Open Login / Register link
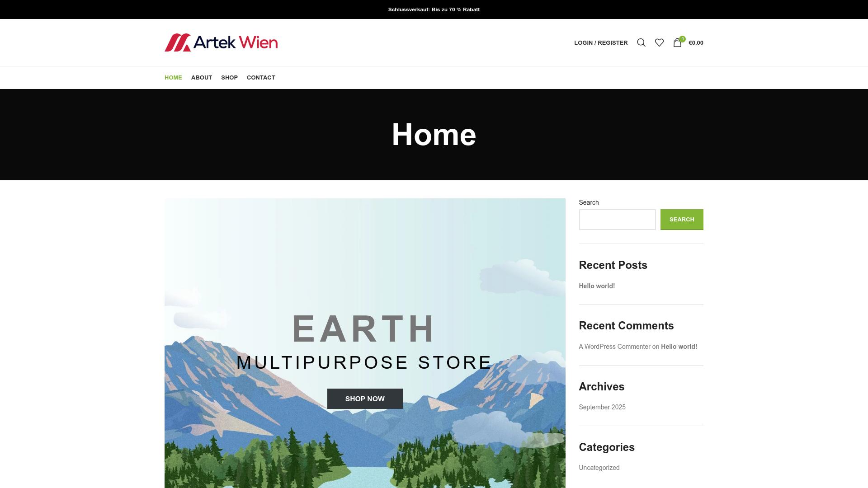This screenshot has height=488, width=868. (601, 43)
